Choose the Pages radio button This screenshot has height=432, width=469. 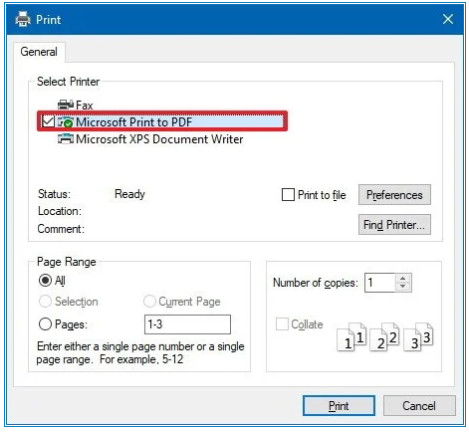click(x=45, y=324)
